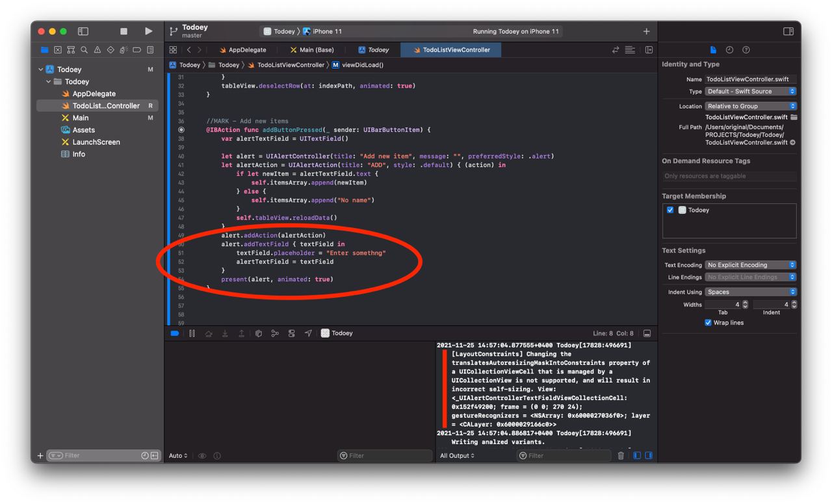Image resolution: width=832 pixels, height=504 pixels.
Task: Toggle the Wrap lines checkbox
Action: pos(708,323)
